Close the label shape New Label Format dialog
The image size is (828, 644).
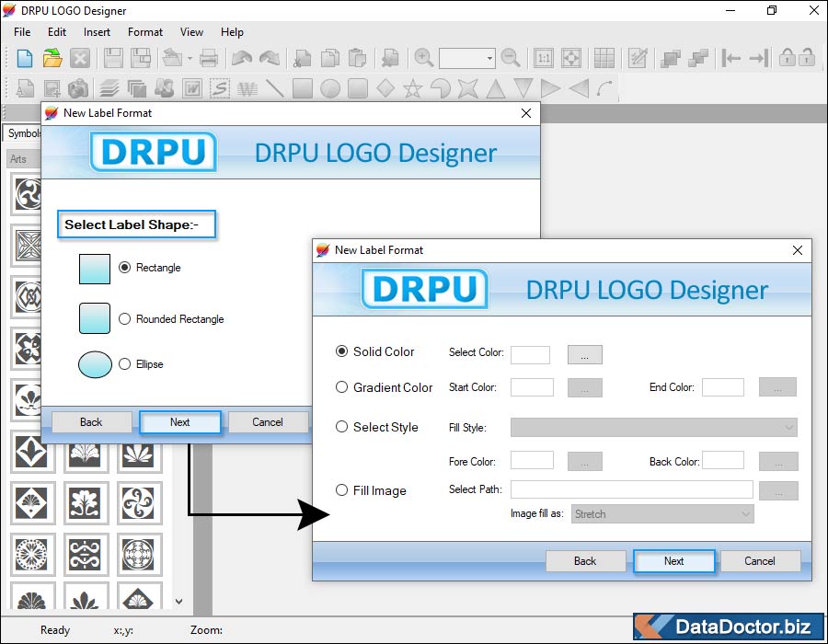(526, 113)
